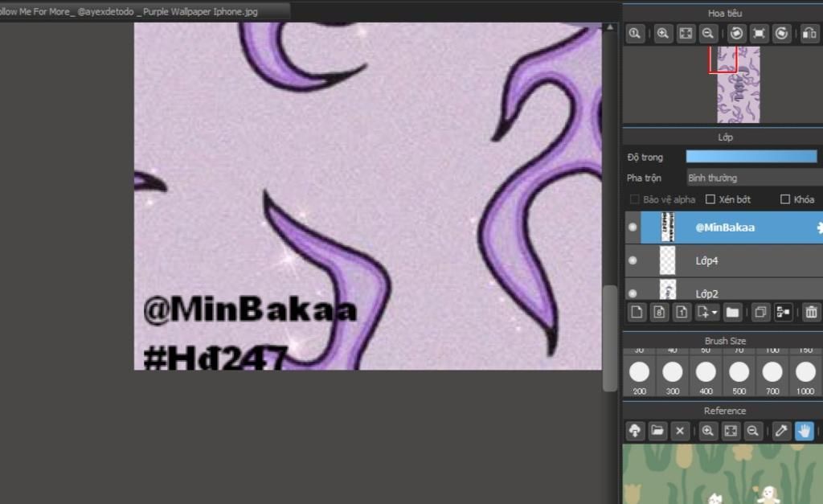Toggle visibility of @MinBakaa layer
This screenshot has width=823, height=504.
(633, 227)
